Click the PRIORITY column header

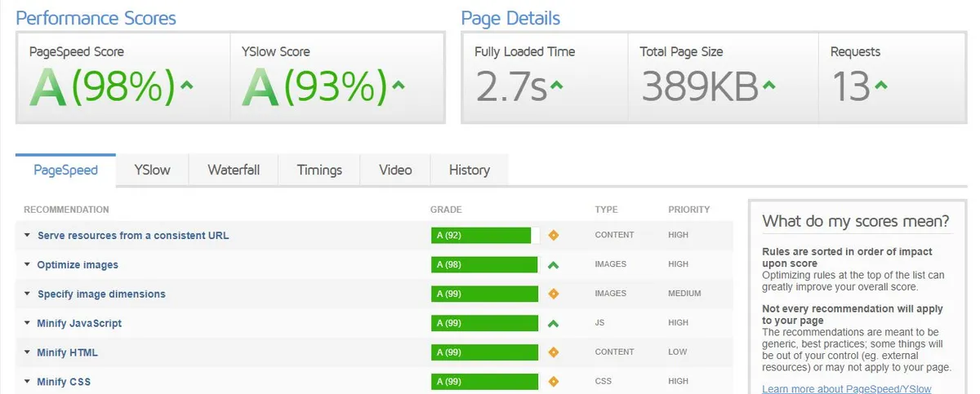pyautogui.click(x=688, y=210)
